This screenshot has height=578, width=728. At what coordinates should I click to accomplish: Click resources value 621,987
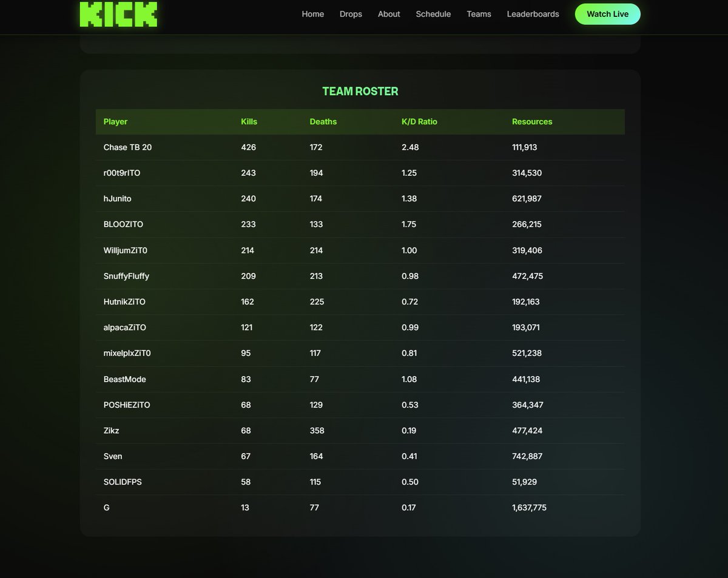coord(527,199)
